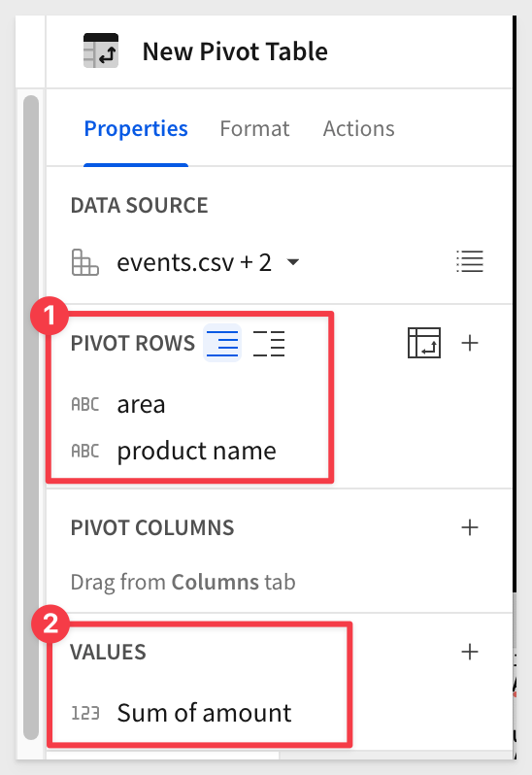Click the New Pivot Table icon
This screenshot has height=775, width=532.
click(x=101, y=51)
